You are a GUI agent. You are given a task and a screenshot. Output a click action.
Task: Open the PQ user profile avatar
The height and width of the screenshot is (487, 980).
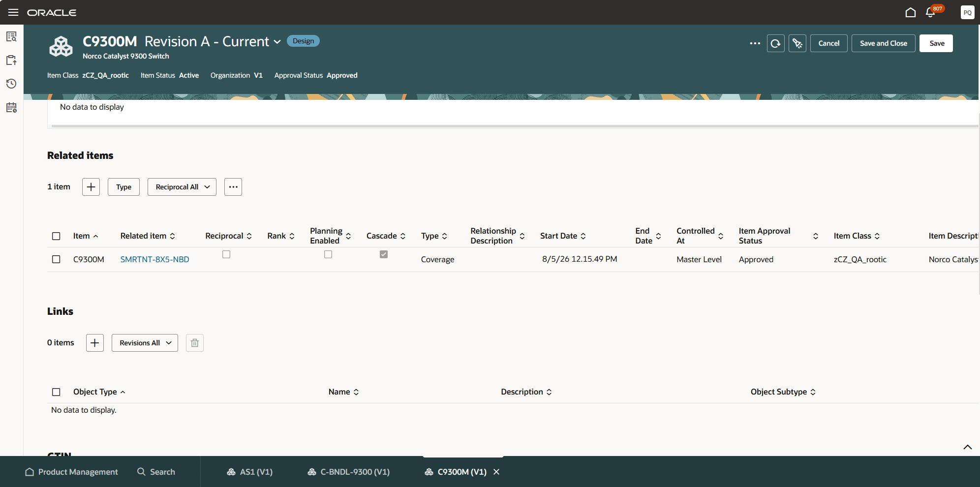pos(967,12)
